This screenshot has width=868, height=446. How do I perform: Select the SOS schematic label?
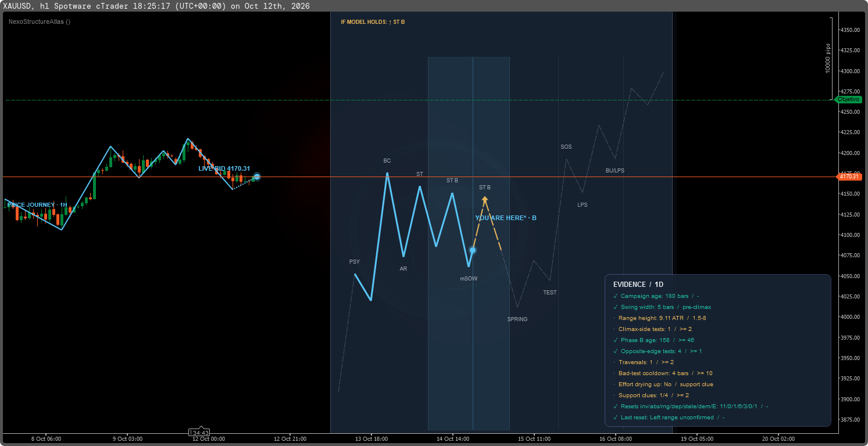pos(566,147)
